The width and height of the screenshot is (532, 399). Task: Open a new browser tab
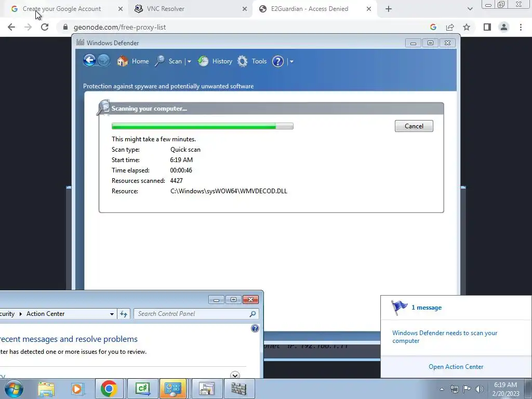(389, 9)
